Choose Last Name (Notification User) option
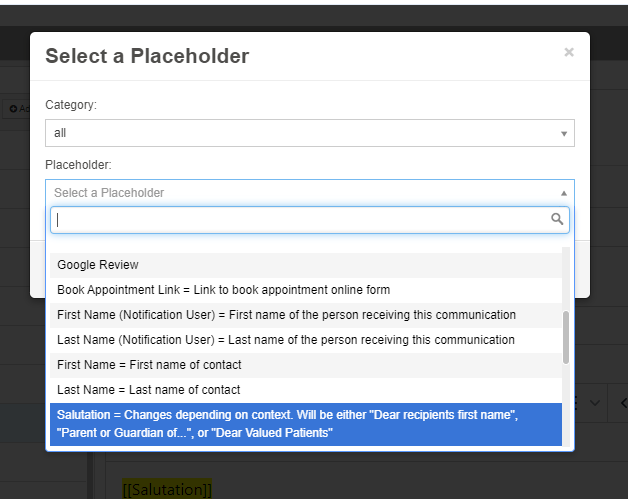This screenshot has height=499, width=628. click(306, 340)
